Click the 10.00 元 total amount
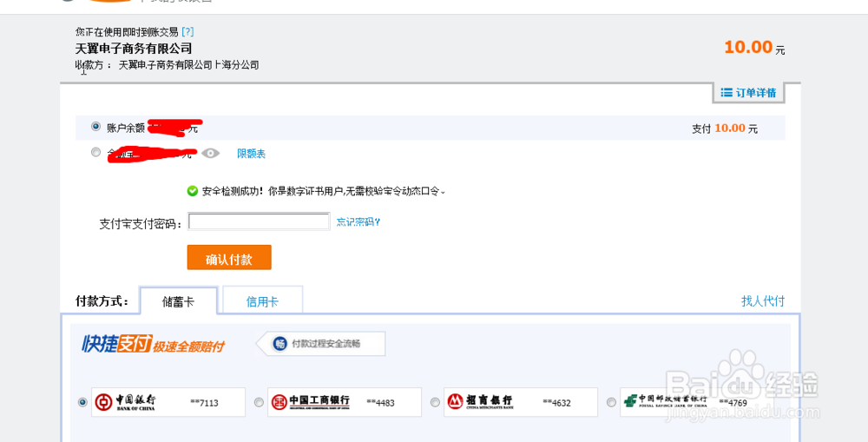Viewport: 868px width, 442px height. click(x=754, y=48)
